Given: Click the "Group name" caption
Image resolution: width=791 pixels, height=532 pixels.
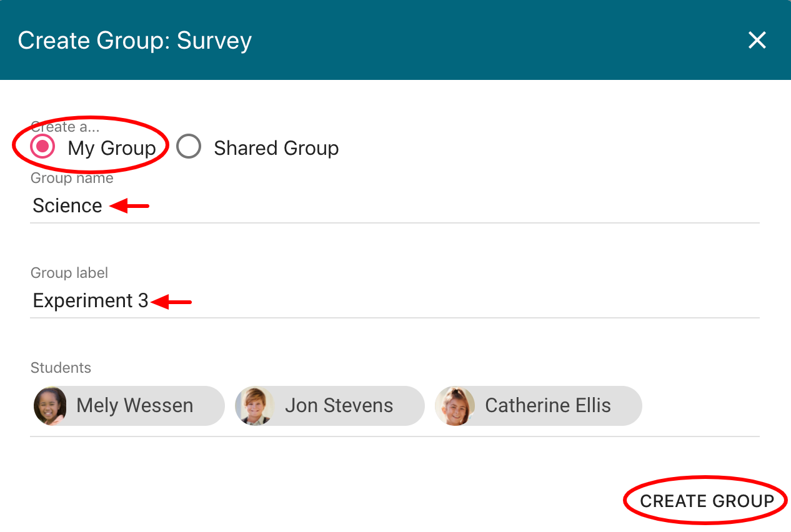Looking at the screenshot, I should click(72, 179).
